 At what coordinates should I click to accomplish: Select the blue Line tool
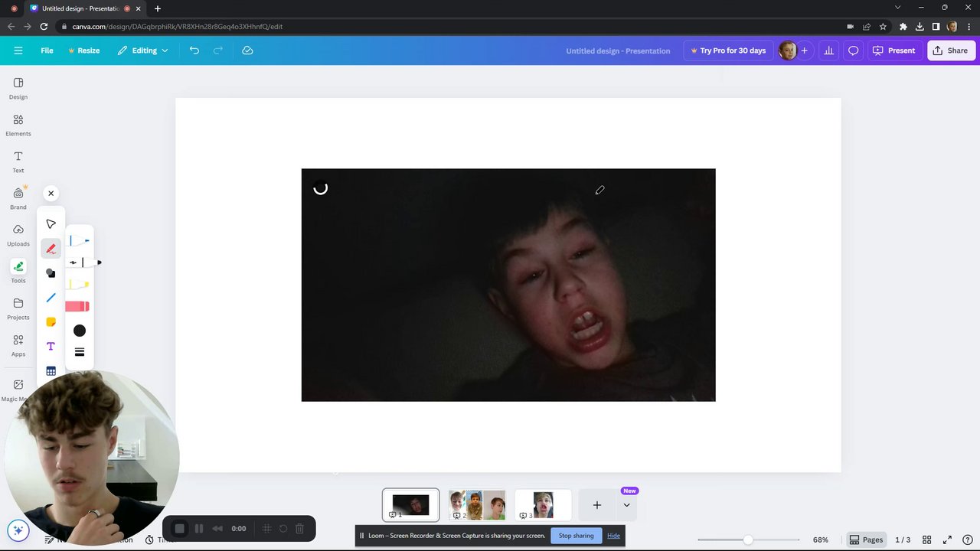click(x=51, y=298)
